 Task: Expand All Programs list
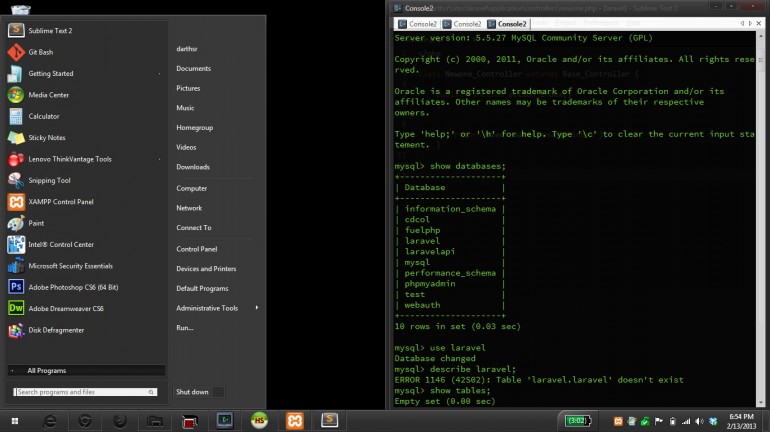point(86,371)
